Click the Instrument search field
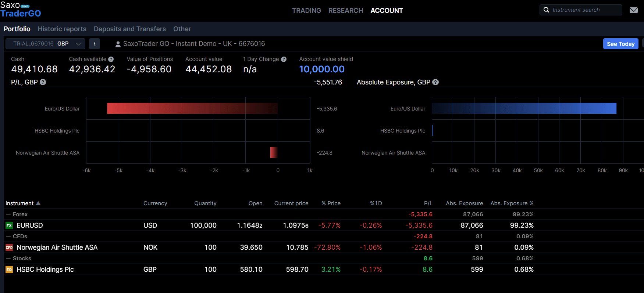 pos(585,10)
